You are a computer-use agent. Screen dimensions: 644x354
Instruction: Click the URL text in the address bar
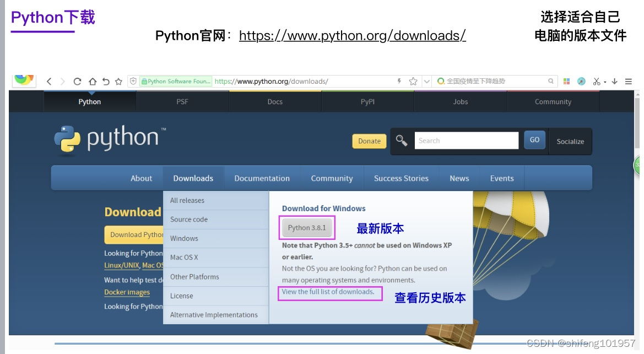tap(271, 82)
